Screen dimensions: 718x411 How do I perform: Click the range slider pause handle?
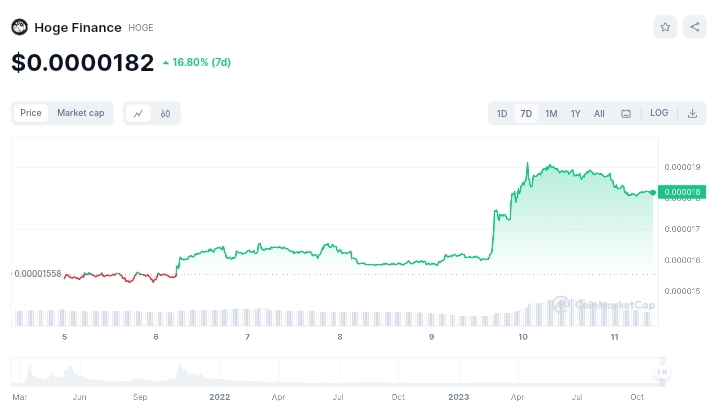click(x=662, y=372)
